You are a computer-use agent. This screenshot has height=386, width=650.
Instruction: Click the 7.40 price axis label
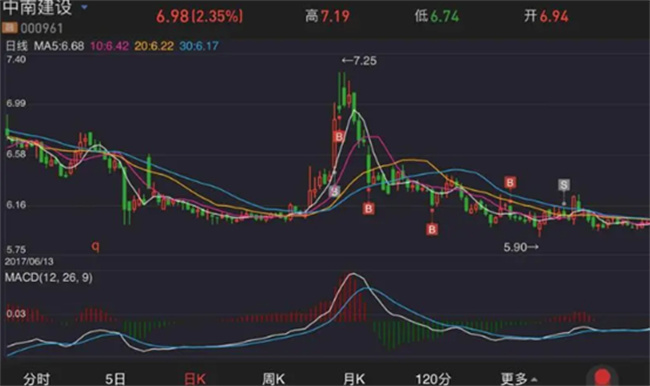[16, 60]
